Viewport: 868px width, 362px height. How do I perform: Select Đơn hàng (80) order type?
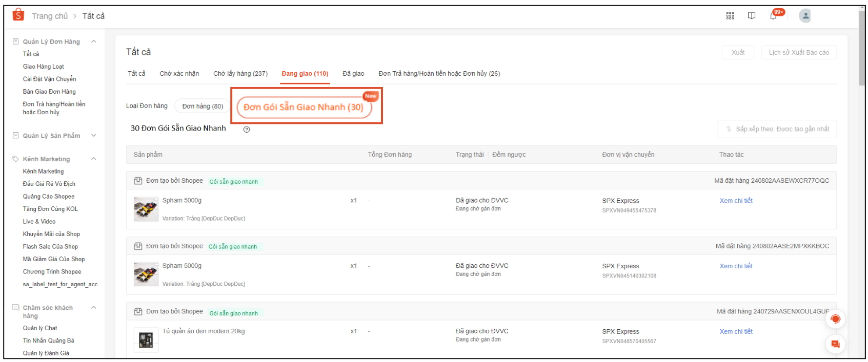point(203,107)
